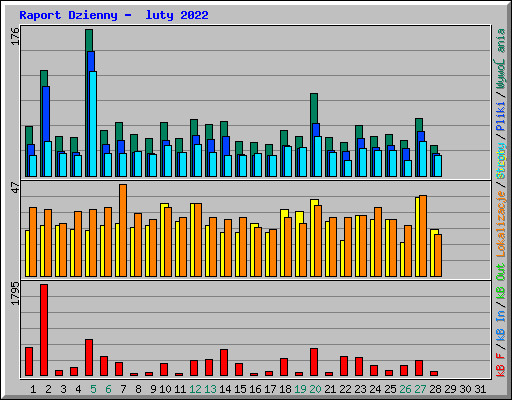Image resolution: width=512 pixels, height=400 pixels.
Task: Select day label '28' on the x-axis
Action: click(x=435, y=389)
